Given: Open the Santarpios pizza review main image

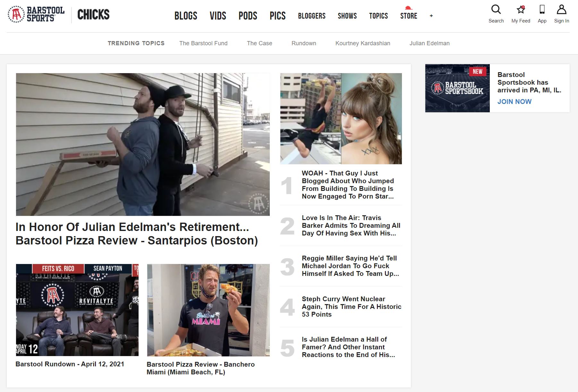Looking at the screenshot, I should 143,144.
